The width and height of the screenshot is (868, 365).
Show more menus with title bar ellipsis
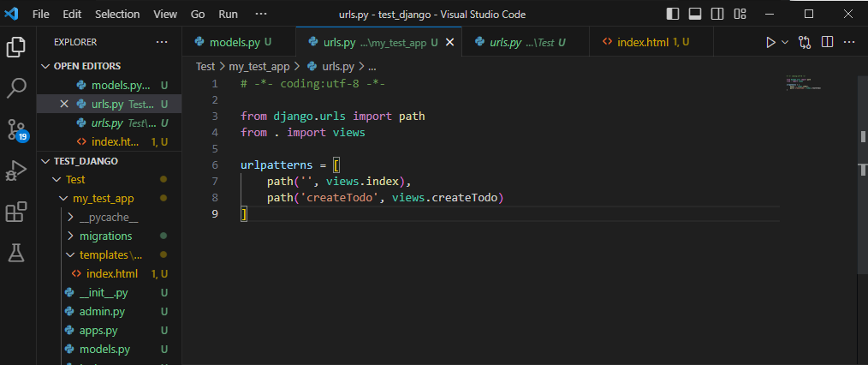coord(261,15)
